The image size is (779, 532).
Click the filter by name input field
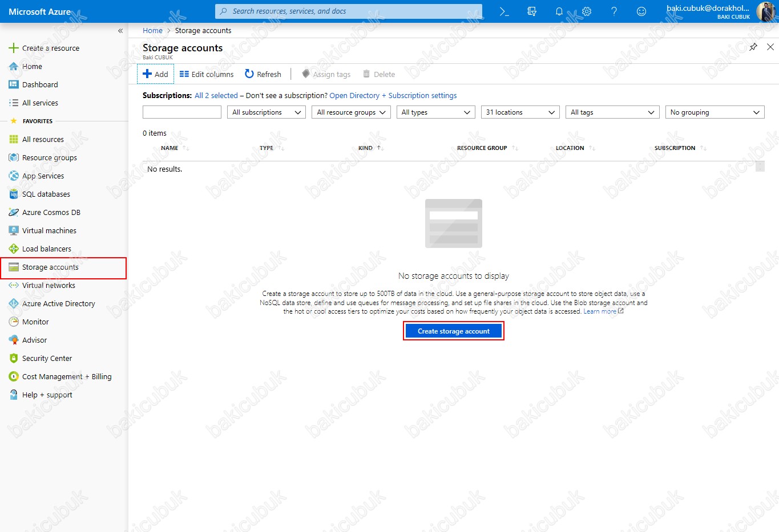(182, 112)
